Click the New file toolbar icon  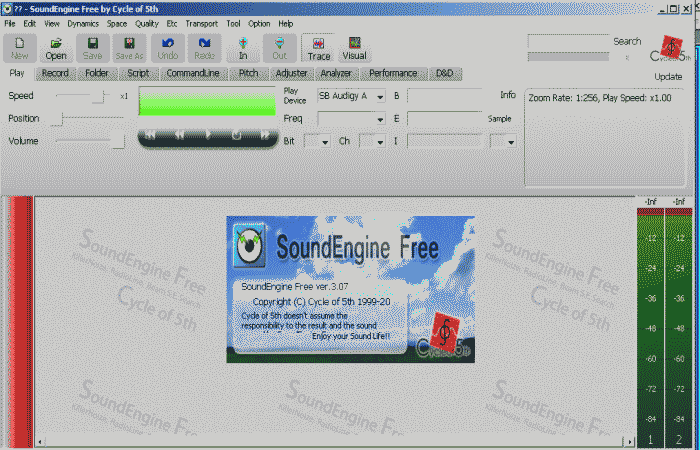click(22, 48)
